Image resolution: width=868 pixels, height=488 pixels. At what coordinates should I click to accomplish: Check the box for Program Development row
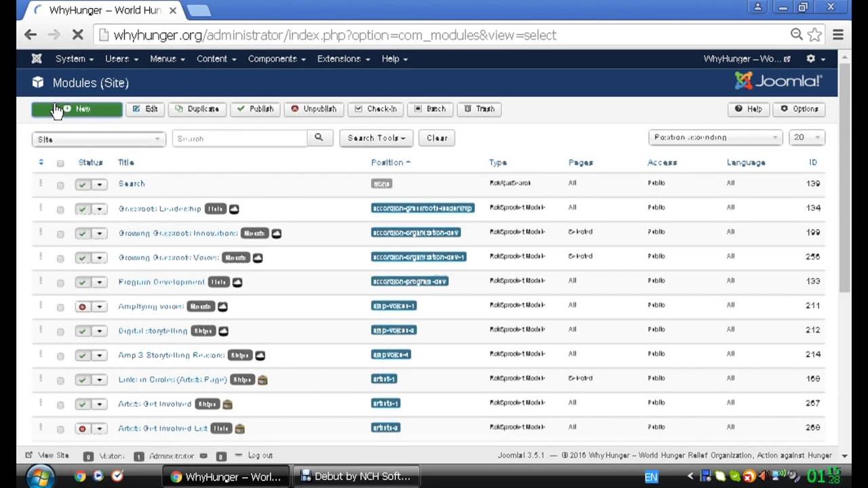(60, 283)
